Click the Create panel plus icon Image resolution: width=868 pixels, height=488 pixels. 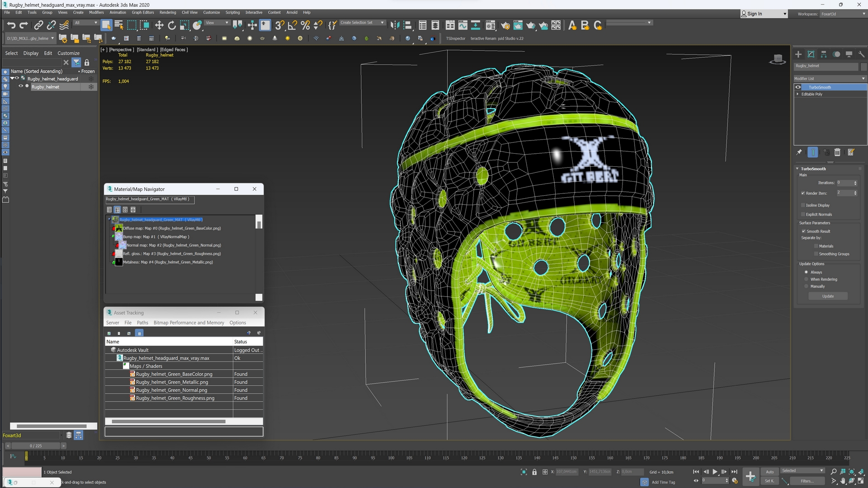pos(798,54)
